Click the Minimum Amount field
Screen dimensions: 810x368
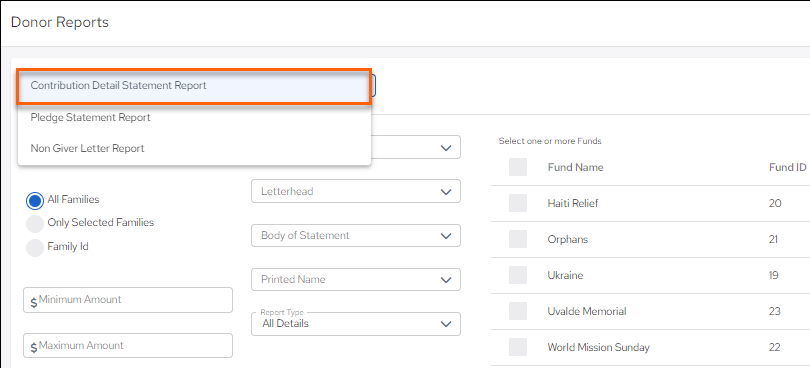point(128,300)
